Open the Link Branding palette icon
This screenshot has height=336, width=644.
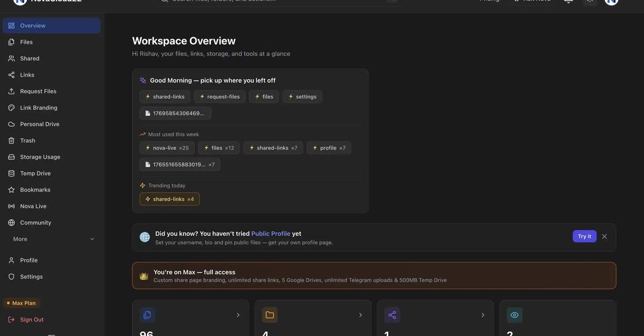11,108
